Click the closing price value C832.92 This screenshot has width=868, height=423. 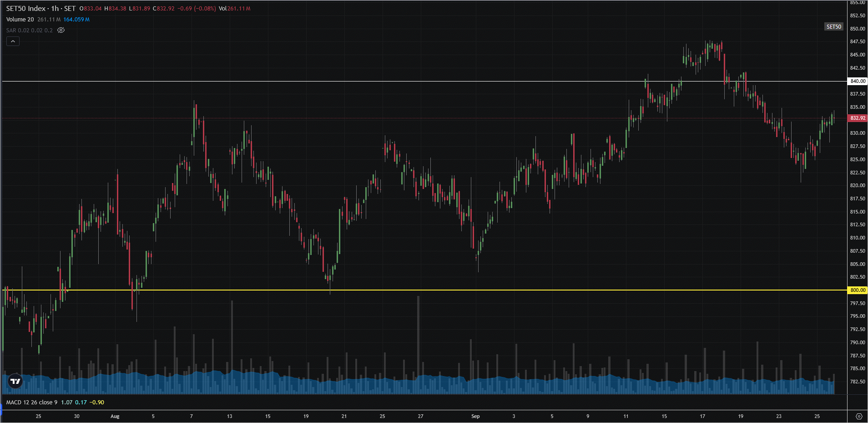pyautogui.click(x=164, y=9)
